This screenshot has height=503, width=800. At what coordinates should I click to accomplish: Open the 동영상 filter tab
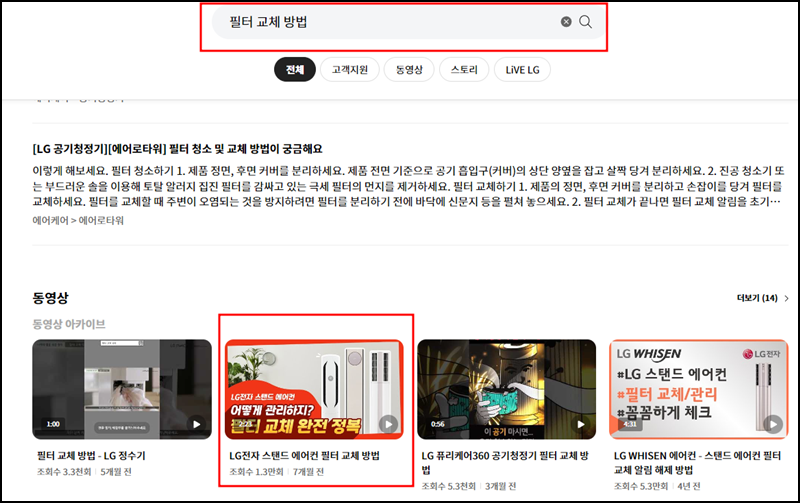click(409, 69)
